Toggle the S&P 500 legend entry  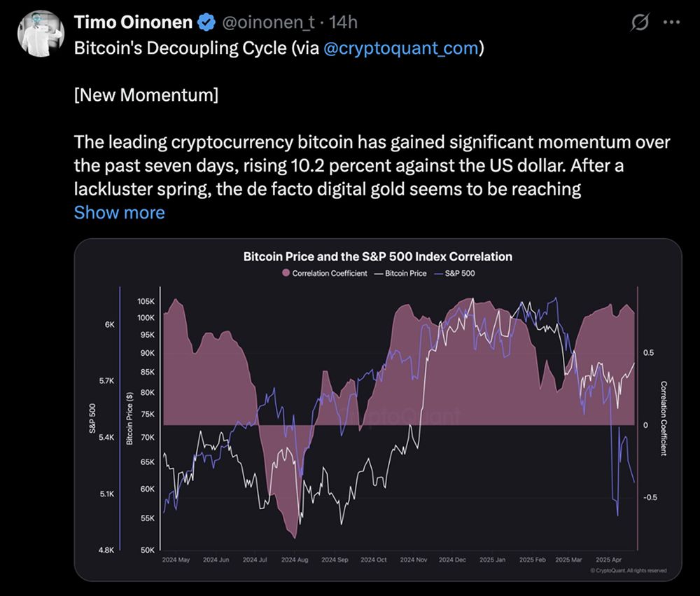pos(454,273)
